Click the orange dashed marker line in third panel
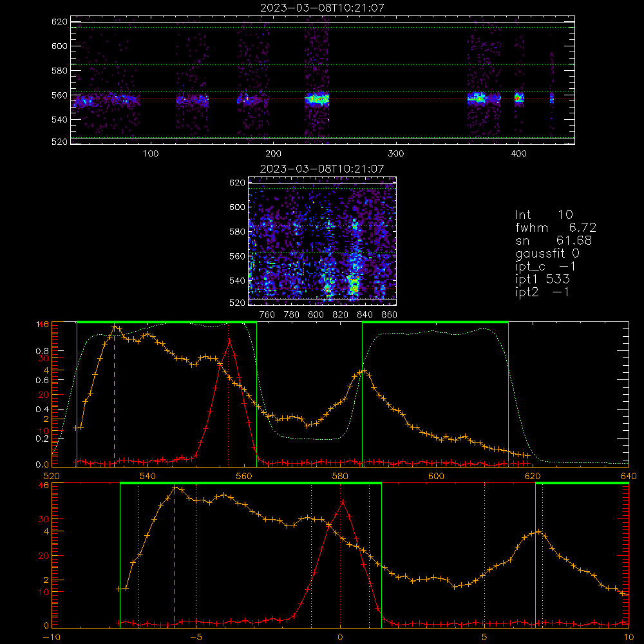The width and height of the screenshot is (644, 644). pyautogui.click(x=114, y=397)
